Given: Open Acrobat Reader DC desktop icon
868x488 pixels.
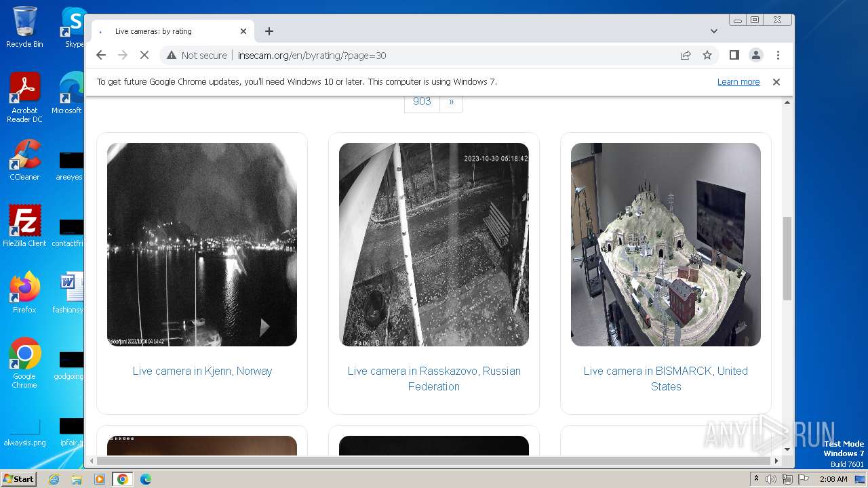Looking at the screenshot, I should pyautogui.click(x=24, y=98).
